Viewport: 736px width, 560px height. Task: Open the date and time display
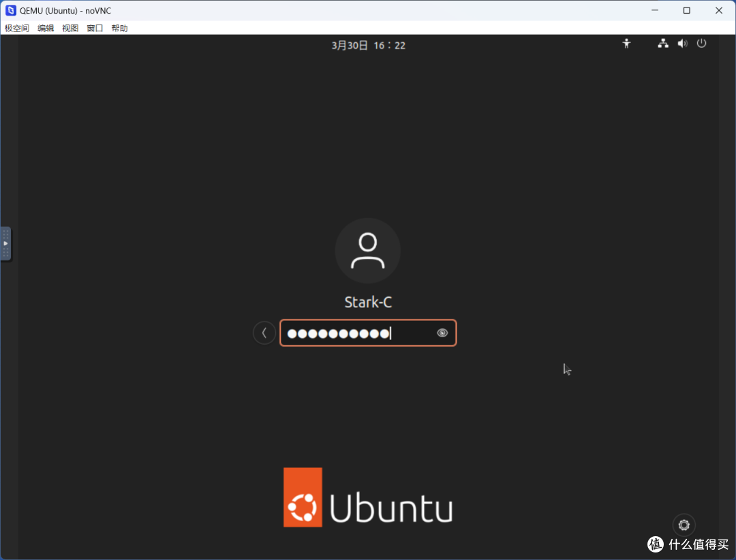[x=369, y=46]
